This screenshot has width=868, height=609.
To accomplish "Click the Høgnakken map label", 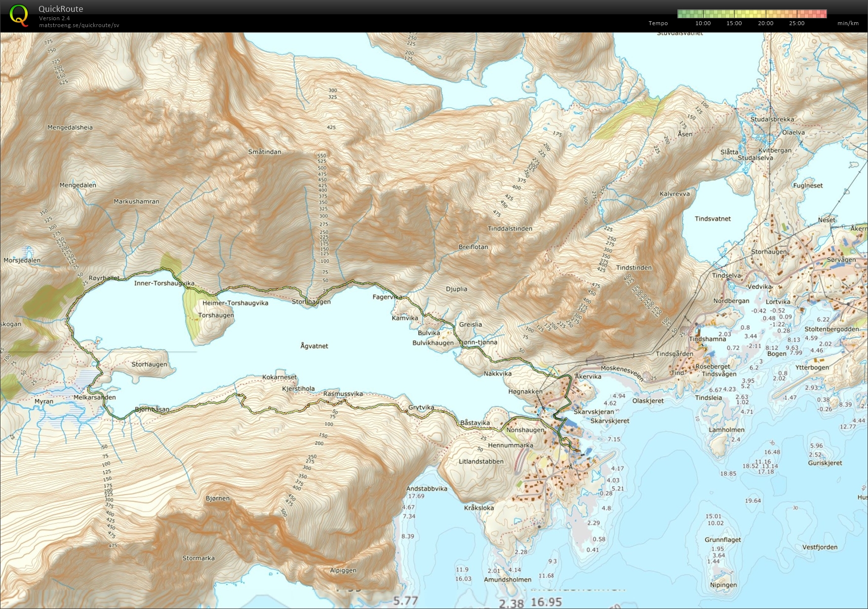I will click(525, 392).
